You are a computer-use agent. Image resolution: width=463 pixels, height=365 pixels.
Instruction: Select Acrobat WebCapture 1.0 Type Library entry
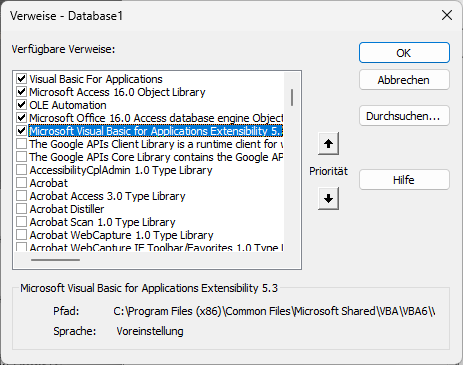tap(121, 235)
